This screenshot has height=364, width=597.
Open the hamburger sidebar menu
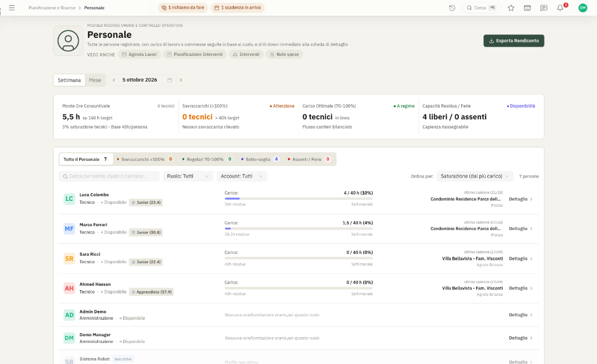[12, 8]
